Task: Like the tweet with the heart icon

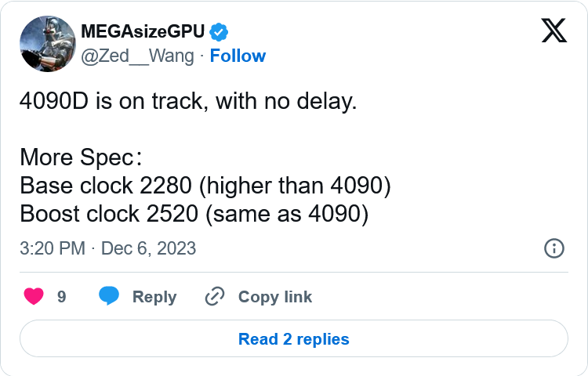Action: [x=33, y=297]
